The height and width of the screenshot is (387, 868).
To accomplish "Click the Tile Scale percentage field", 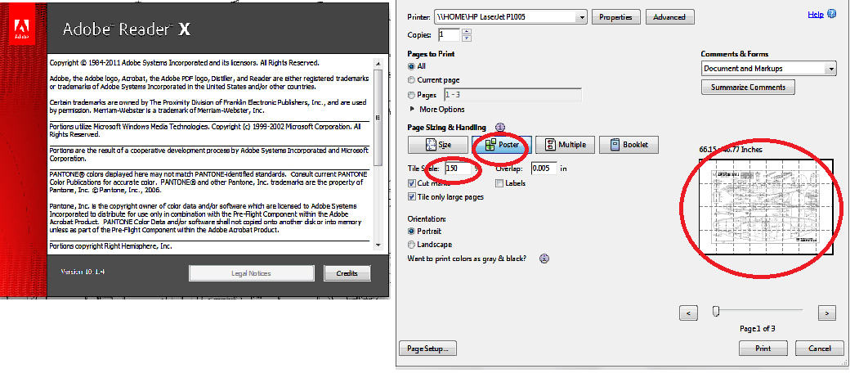I will [459, 168].
